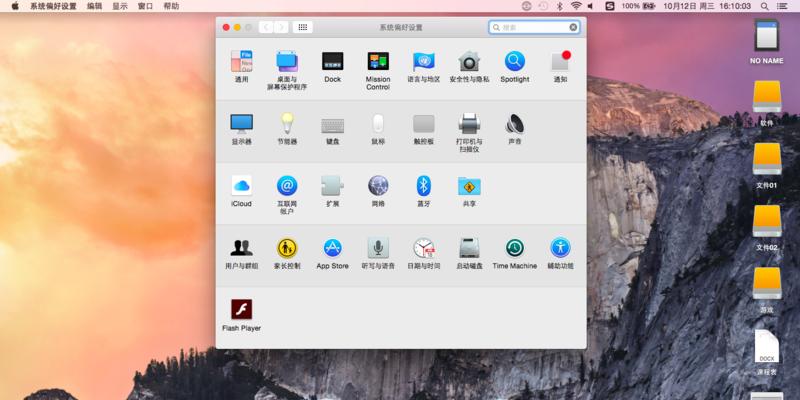Open the 窗口 menu
Viewport: 800px width, 400px height.
point(145,6)
